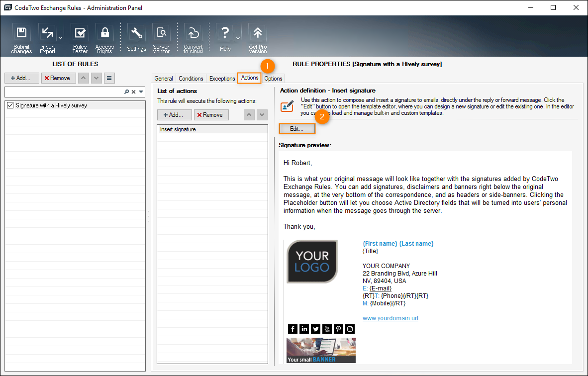The width and height of the screenshot is (588, 376).
Task: Remove the selected action
Action: pyautogui.click(x=211, y=115)
